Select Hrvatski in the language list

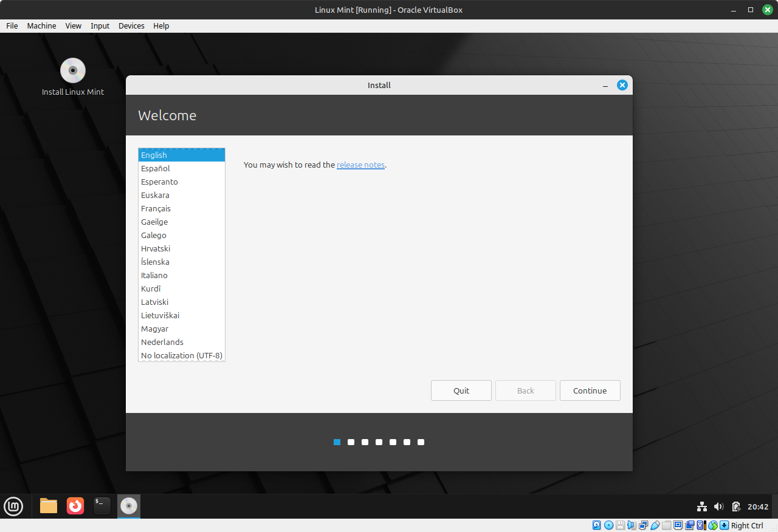point(182,248)
